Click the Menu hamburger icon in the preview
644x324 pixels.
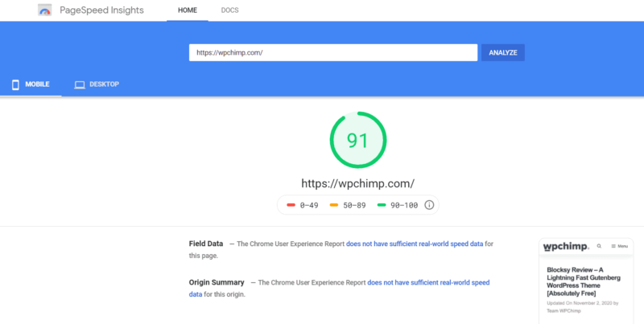(613, 246)
